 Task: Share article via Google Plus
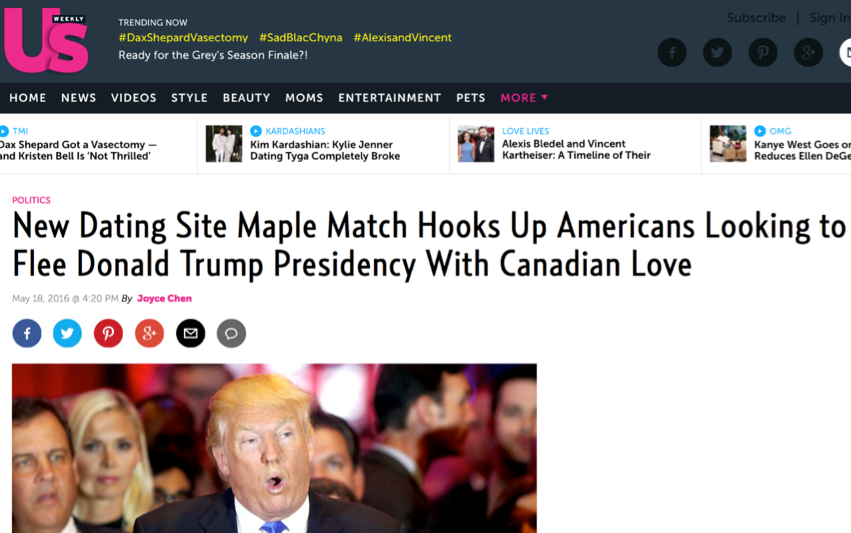[149, 333]
